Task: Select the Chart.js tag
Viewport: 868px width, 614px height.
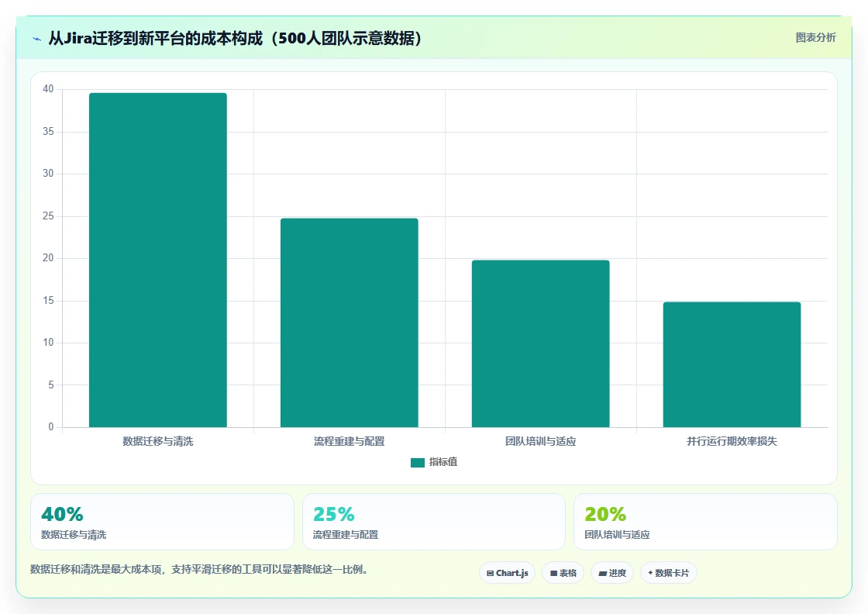Action: (507, 573)
